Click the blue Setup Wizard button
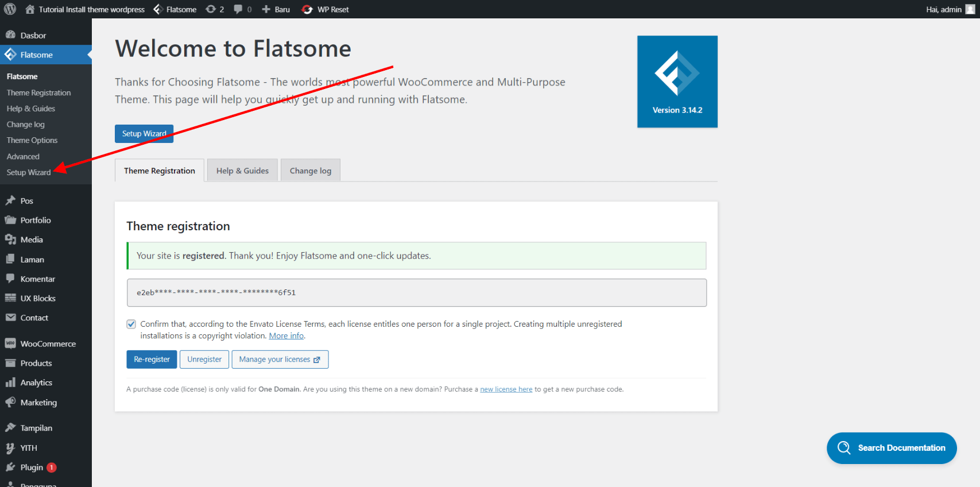The height and width of the screenshot is (487, 980). [144, 133]
